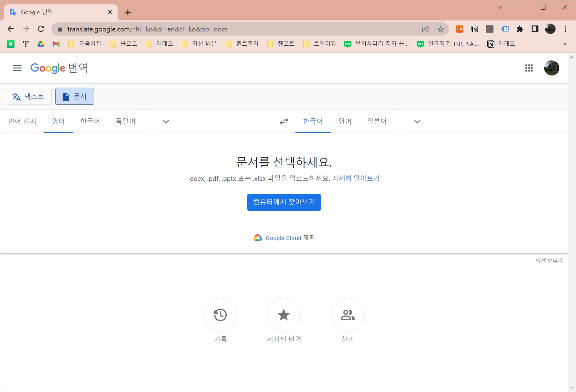Click the 의견 보내기 feedback link
Viewport: 576px width, 392px height.
tap(549, 260)
